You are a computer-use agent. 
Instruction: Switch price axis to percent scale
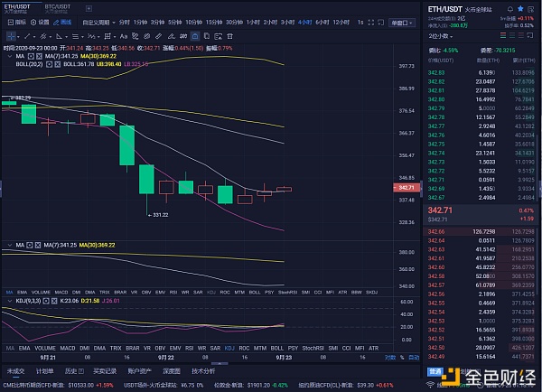click(x=402, y=358)
